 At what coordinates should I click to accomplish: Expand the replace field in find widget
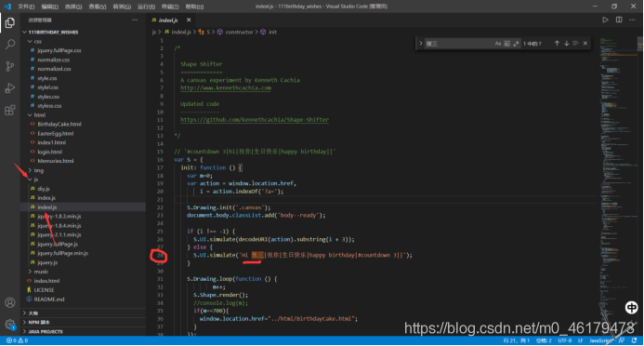pos(421,43)
